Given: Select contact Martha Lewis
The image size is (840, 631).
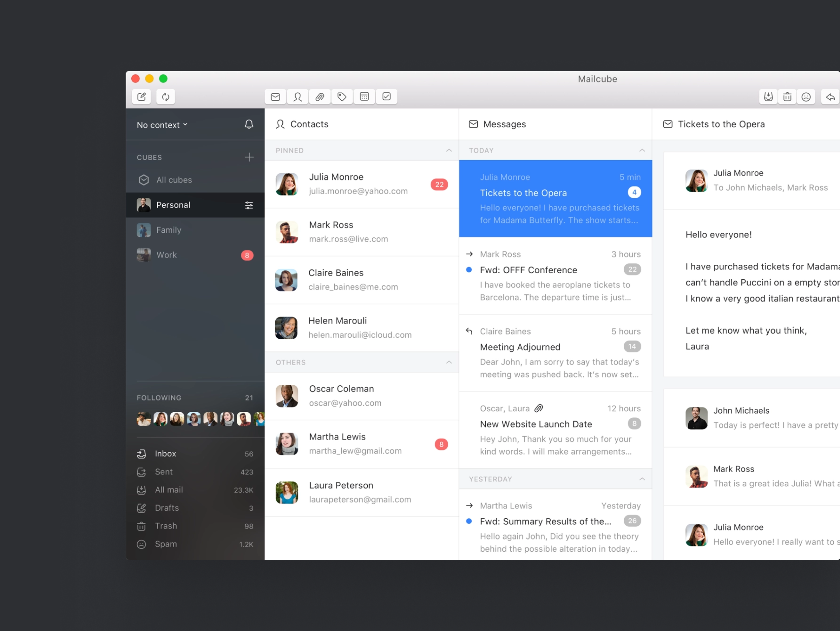Looking at the screenshot, I should coord(362,444).
